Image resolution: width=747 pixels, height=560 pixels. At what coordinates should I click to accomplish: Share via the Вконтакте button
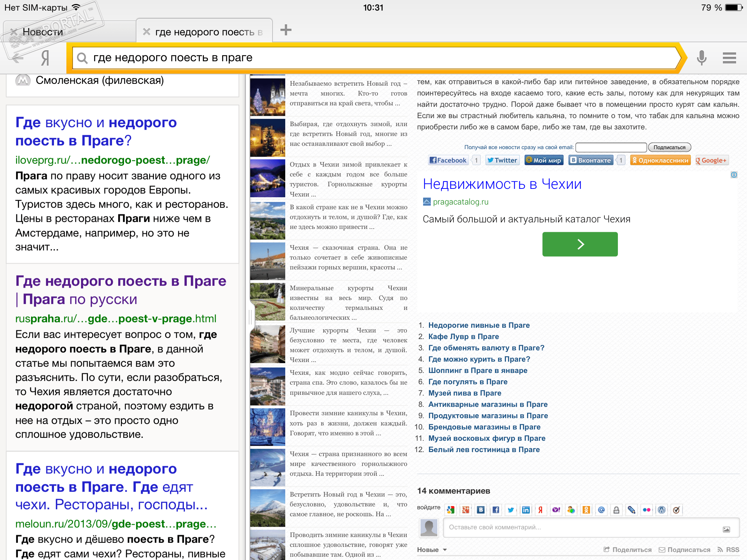point(591,160)
